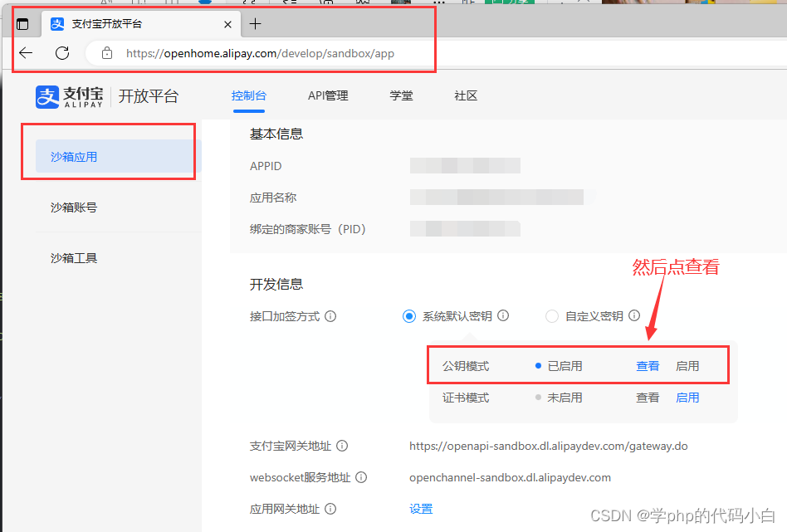
Task: Click the info icon next to 接口加签方式
Action: pos(331,316)
